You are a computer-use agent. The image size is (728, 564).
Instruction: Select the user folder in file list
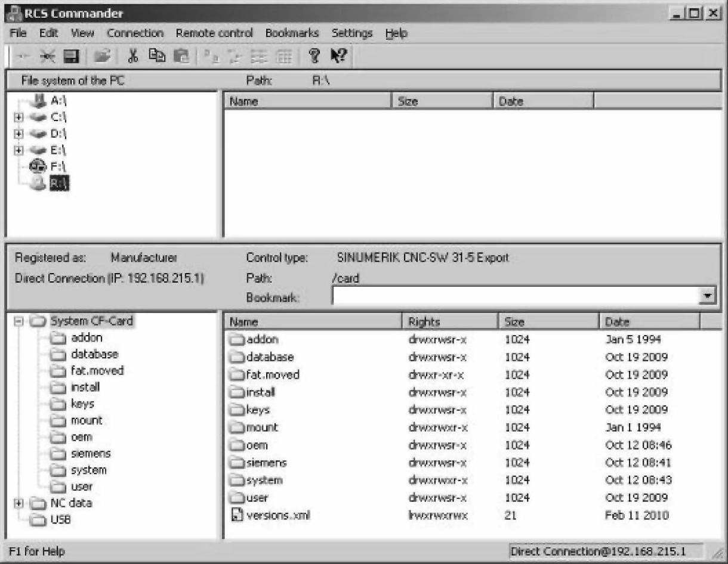[x=257, y=497]
